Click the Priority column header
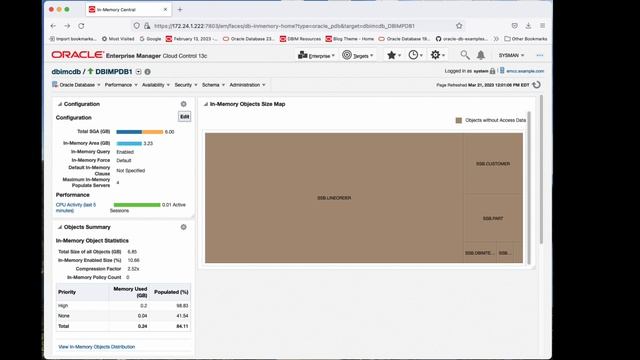 [82, 292]
